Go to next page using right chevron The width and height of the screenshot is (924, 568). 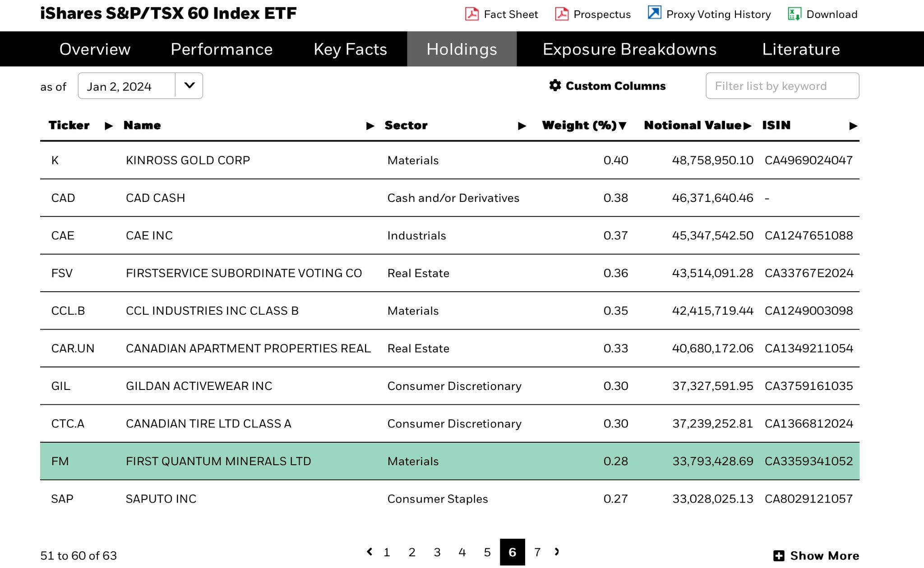pos(557,551)
